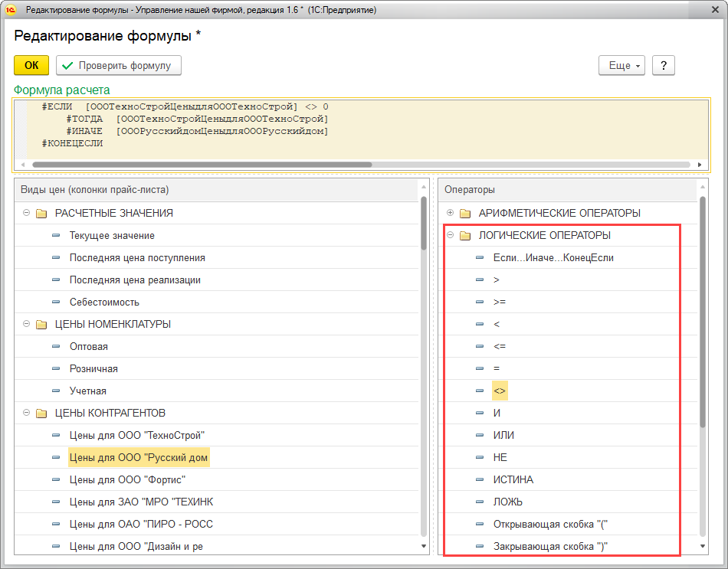Click the item icon beside ИСТИНА
728x569 pixels.
(479, 479)
